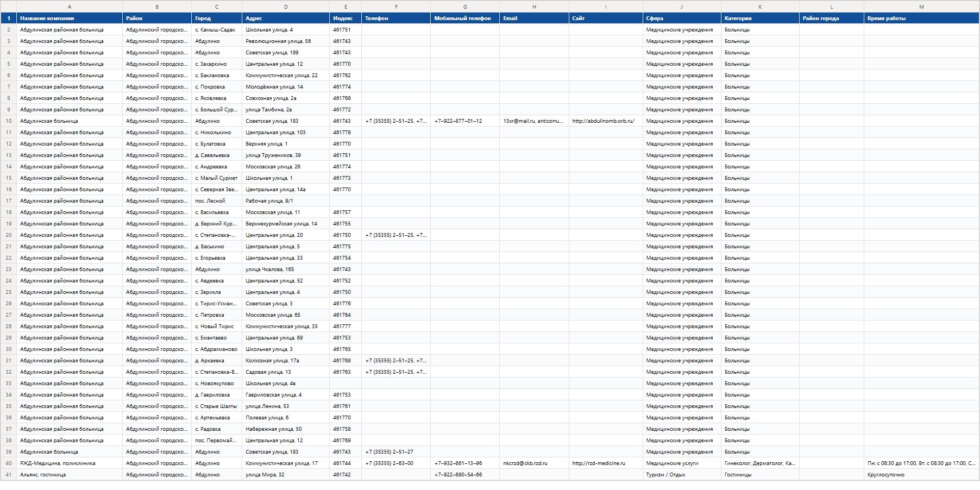Click the 'Email' header cell

click(x=534, y=18)
